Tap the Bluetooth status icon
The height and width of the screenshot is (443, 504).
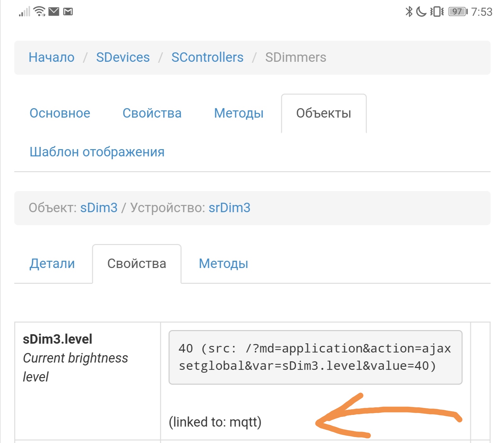tap(409, 12)
